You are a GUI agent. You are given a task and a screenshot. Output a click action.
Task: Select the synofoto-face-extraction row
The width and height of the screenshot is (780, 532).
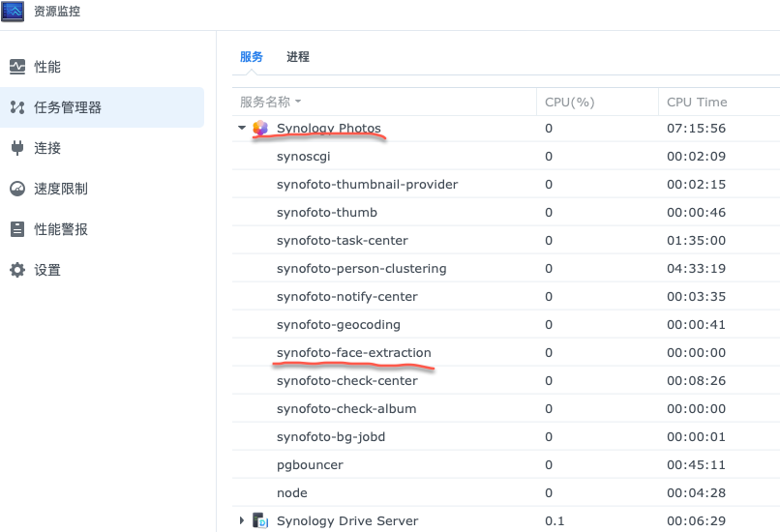click(506, 352)
